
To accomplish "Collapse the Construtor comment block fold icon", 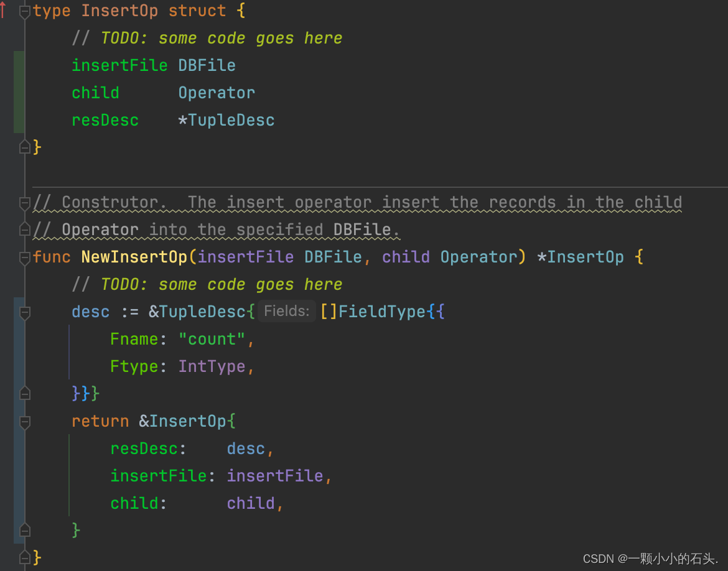I will 25,203.
